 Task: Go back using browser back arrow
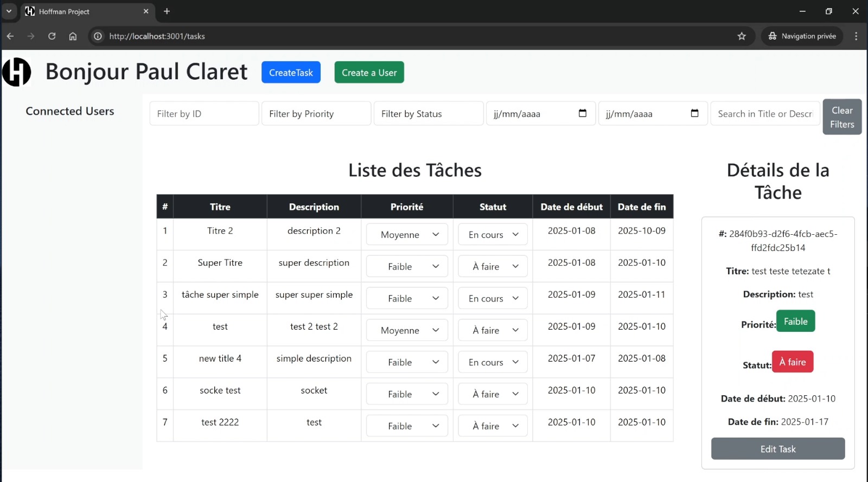click(x=10, y=36)
